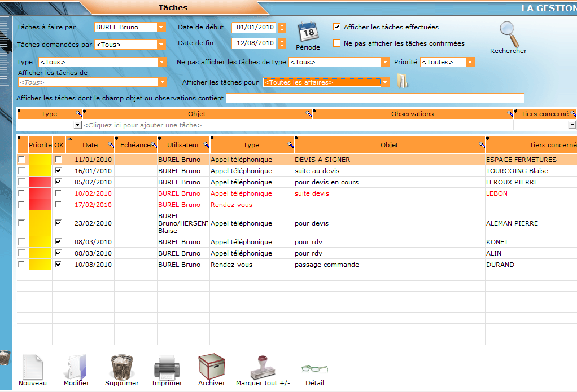Click search icon in Echéance column header
The width and height of the screenshot is (577, 392).
[154, 144]
